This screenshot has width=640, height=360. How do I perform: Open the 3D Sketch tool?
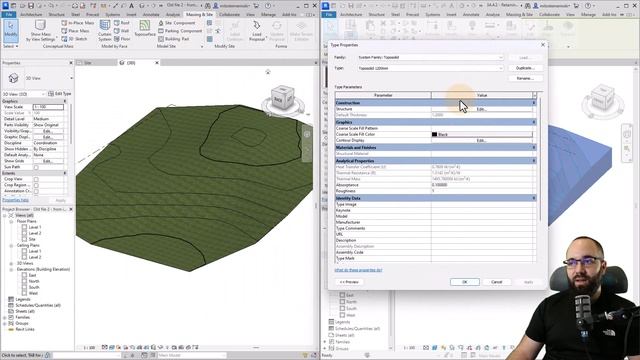click(x=74, y=39)
